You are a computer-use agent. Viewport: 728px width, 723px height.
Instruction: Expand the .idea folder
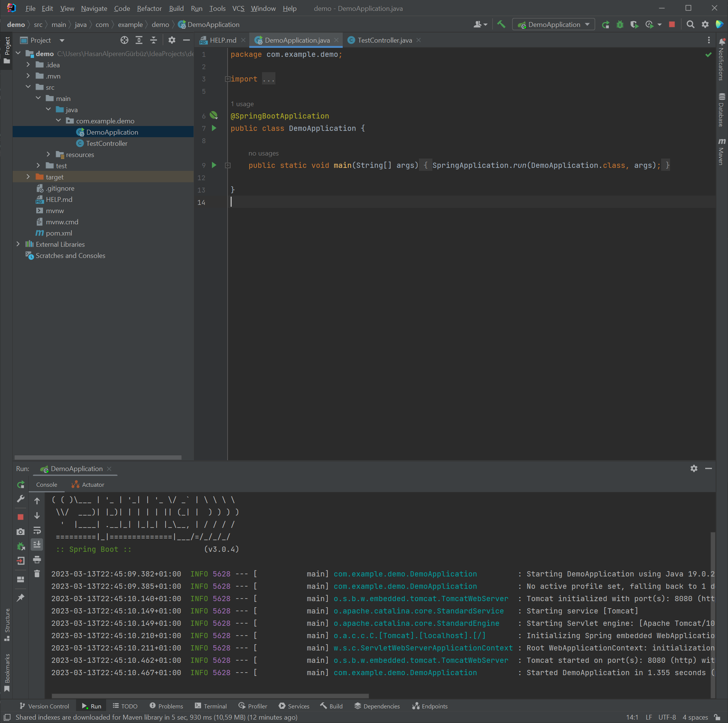pyautogui.click(x=28, y=65)
